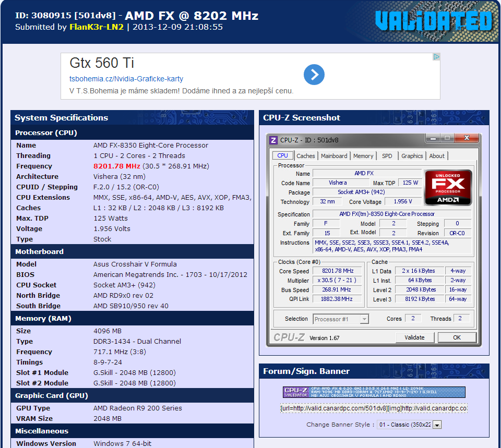501x448 pixels.
Task: Click the blue arrow button in the ad
Action: pos(314,75)
